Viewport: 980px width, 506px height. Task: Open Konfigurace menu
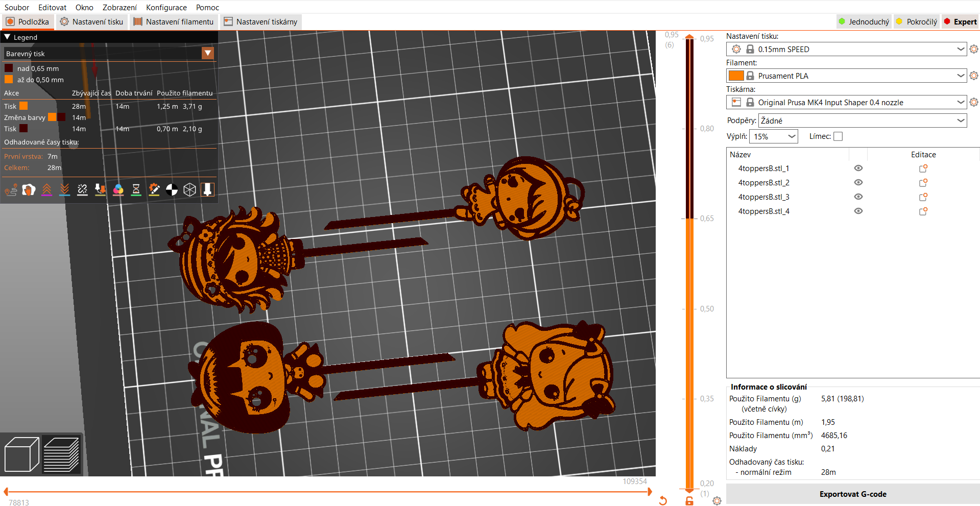click(166, 7)
